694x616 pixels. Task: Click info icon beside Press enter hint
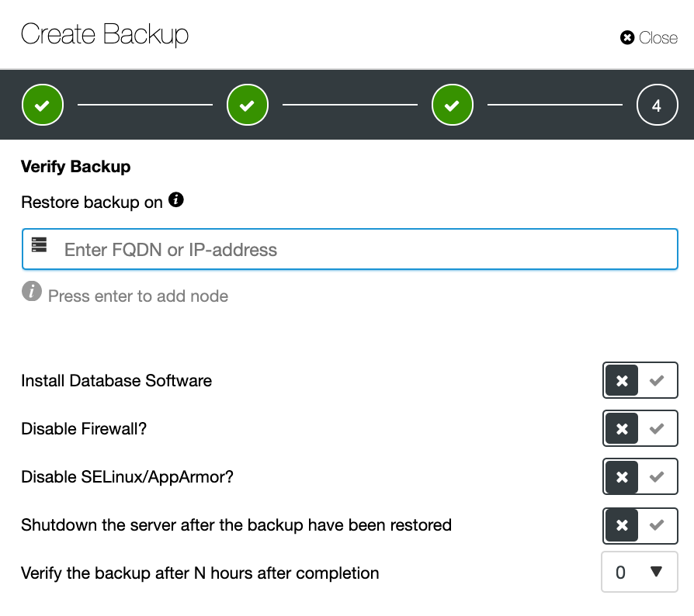(x=32, y=292)
